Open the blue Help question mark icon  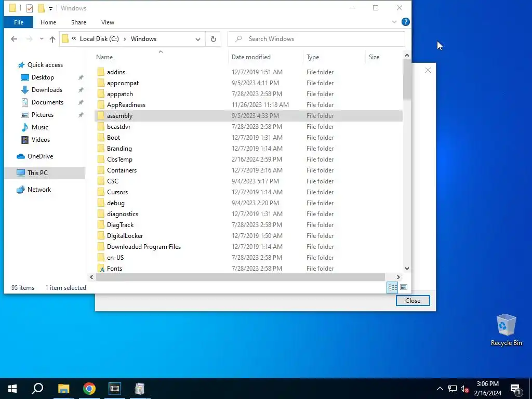tap(405, 22)
